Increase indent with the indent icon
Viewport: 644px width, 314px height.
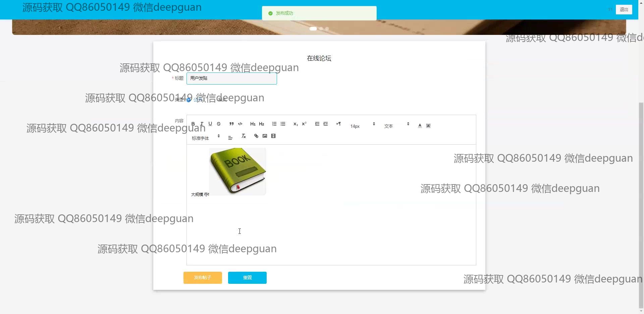(326, 124)
